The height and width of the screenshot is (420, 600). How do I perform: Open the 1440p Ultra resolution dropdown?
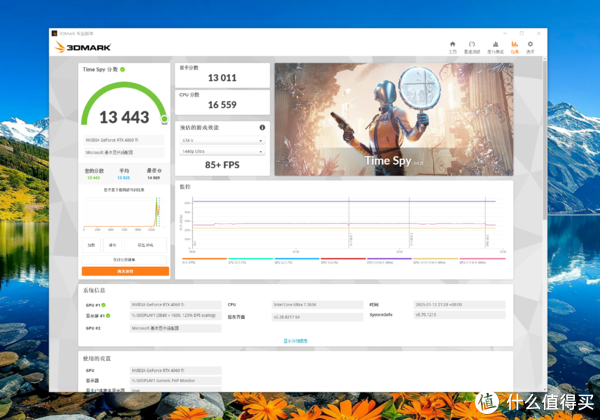(x=222, y=150)
